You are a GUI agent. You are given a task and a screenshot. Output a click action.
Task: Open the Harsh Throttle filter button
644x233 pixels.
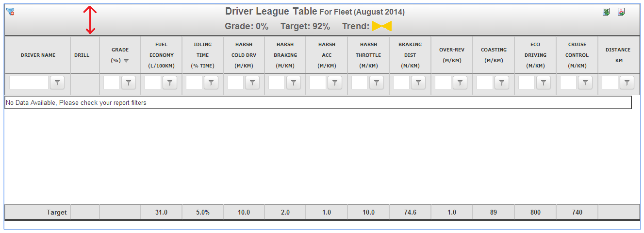pyautogui.click(x=376, y=83)
